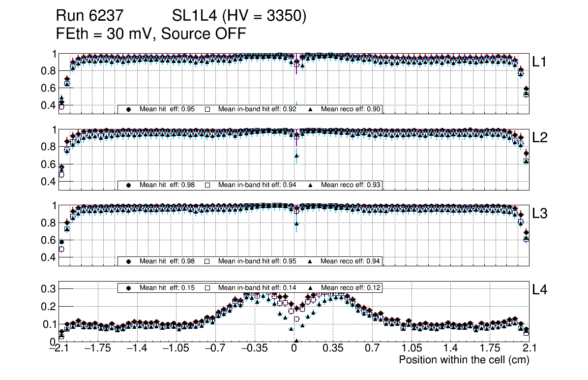Image resolution: width=588 pixels, height=380 pixels.
Task: Click the open square marker in L1 legend
Action: tap(207, 109)
